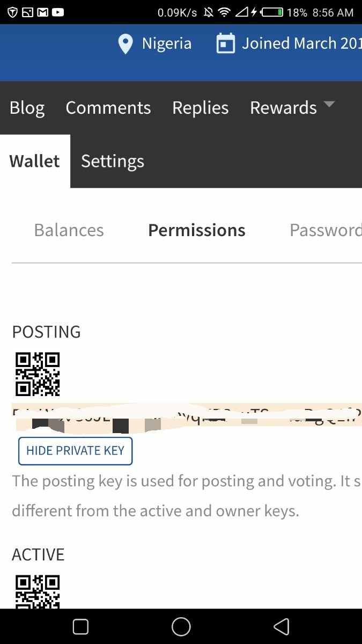Screen dimensions: 362x644
Task: Tap the location pin icon beside Nigeria
Action: pos(125,44)
